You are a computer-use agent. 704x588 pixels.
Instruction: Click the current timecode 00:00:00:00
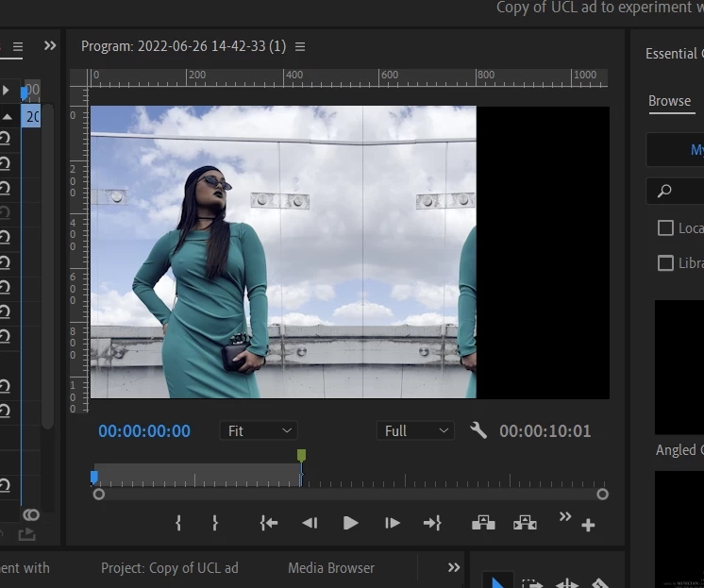(144, 431)
